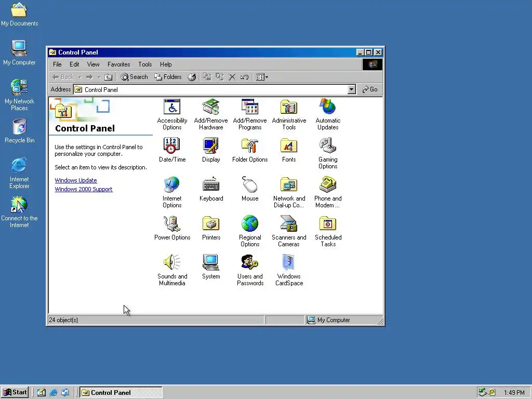Screen dimensions: 532x399
Task: Open the Favorites menu
Action: 119,64
